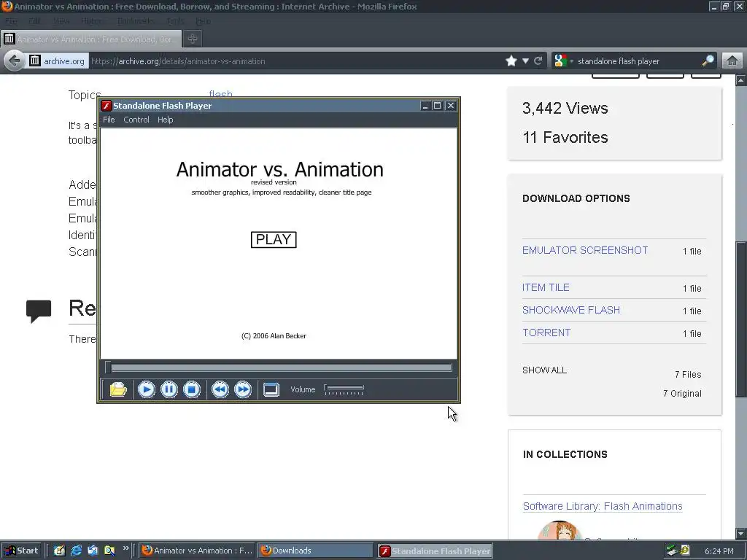Image resolution: width=747 pixels, height=560 pixels.
Task: Reload the page in Firefox
Action: click(538, 61)
